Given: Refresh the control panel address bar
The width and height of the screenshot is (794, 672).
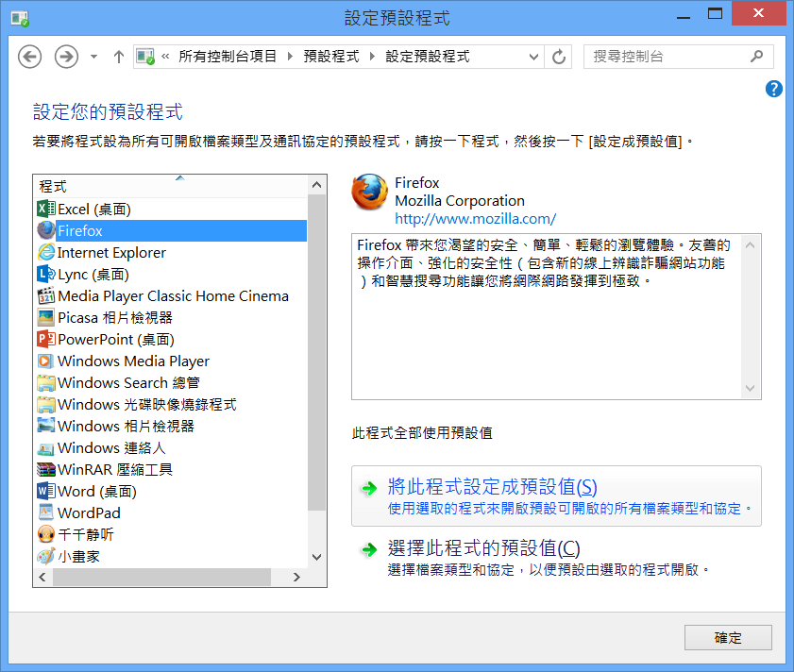Looking at the screenshot, I should pos(559,57).
